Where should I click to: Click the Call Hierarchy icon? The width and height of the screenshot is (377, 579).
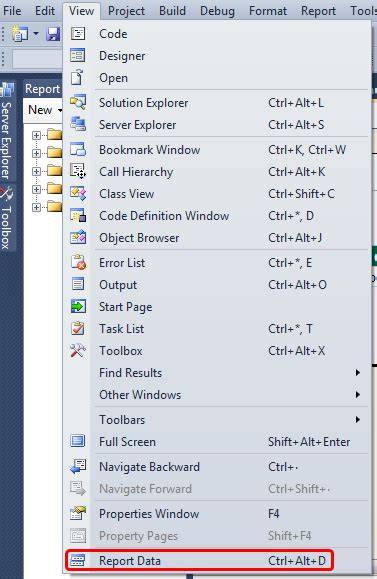click(x=78, y=171)
